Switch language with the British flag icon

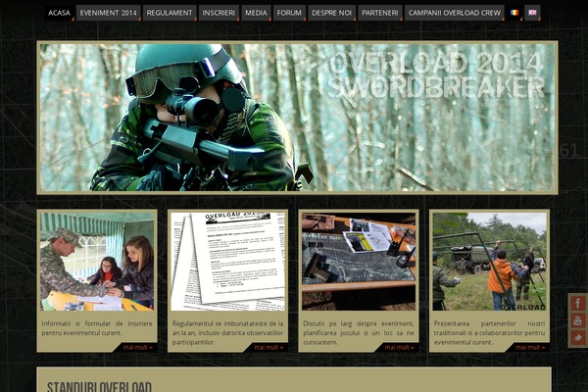tap(532, 13)
